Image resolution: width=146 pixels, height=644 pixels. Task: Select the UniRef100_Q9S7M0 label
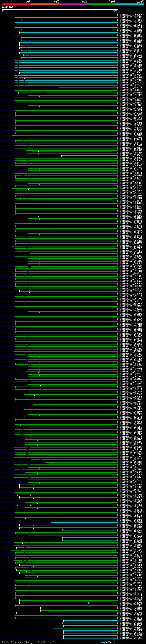[131, 42]
